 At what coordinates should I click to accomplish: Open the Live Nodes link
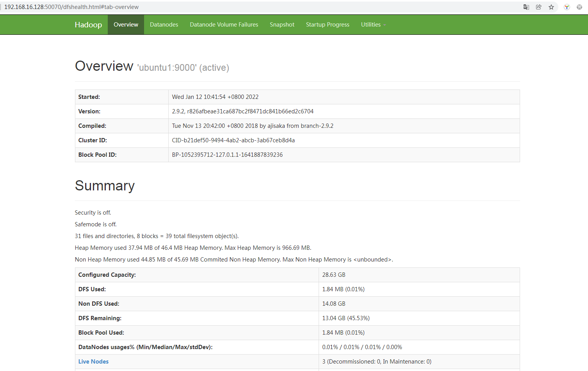click(93, 362)
